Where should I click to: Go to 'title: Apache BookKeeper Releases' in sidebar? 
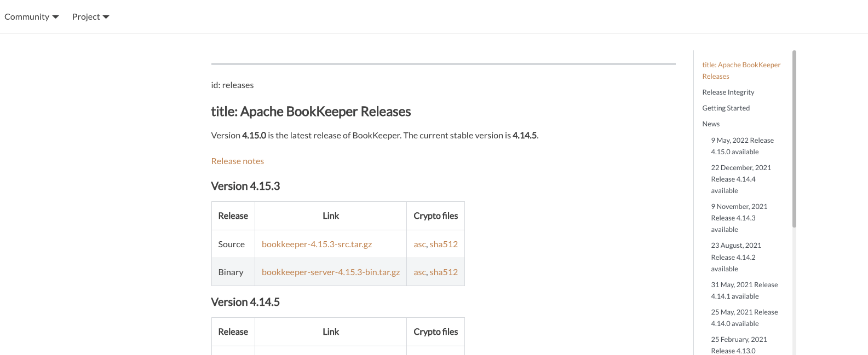pos(741,71)
